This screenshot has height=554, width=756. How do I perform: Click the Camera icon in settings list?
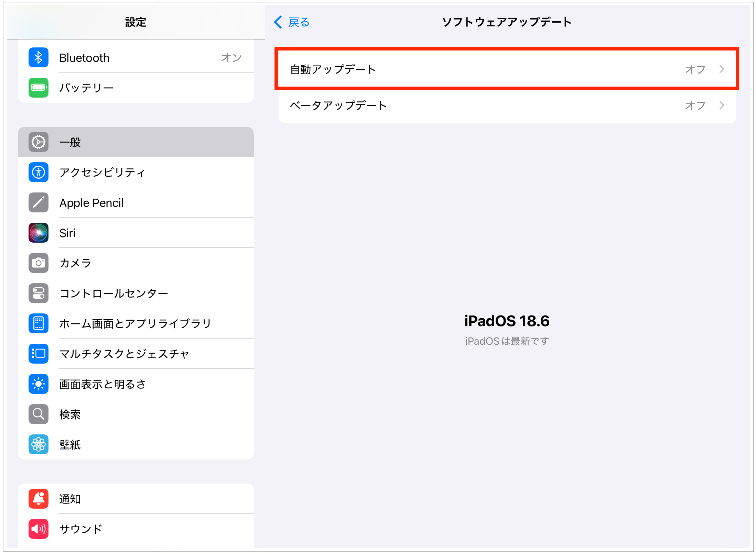[x=38, y=263]
